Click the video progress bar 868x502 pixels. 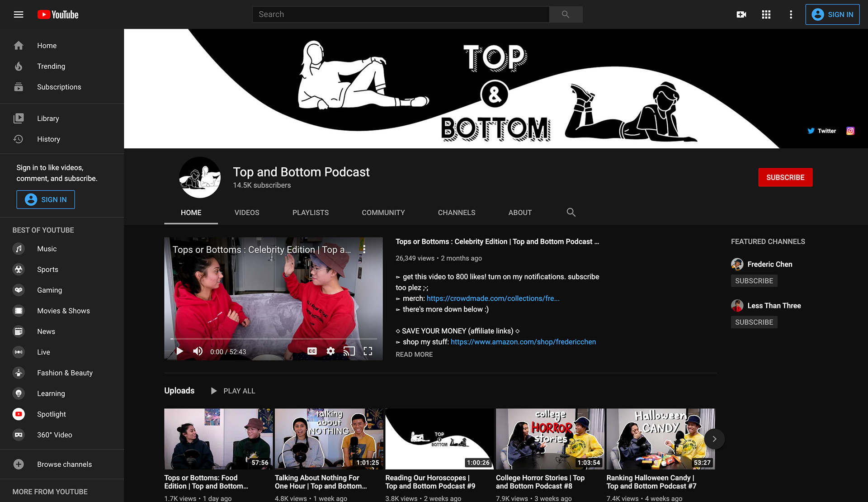[x=273, y=339]
